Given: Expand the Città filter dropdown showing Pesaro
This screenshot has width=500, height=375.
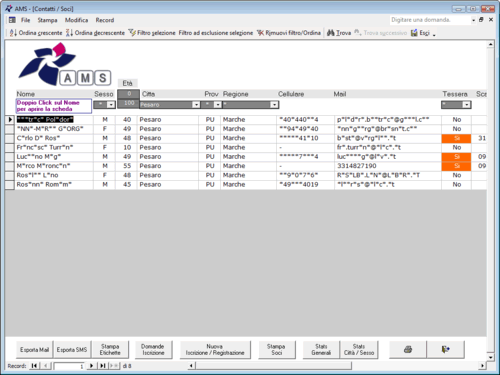Looking at the screenshot, I should point(196,105).
